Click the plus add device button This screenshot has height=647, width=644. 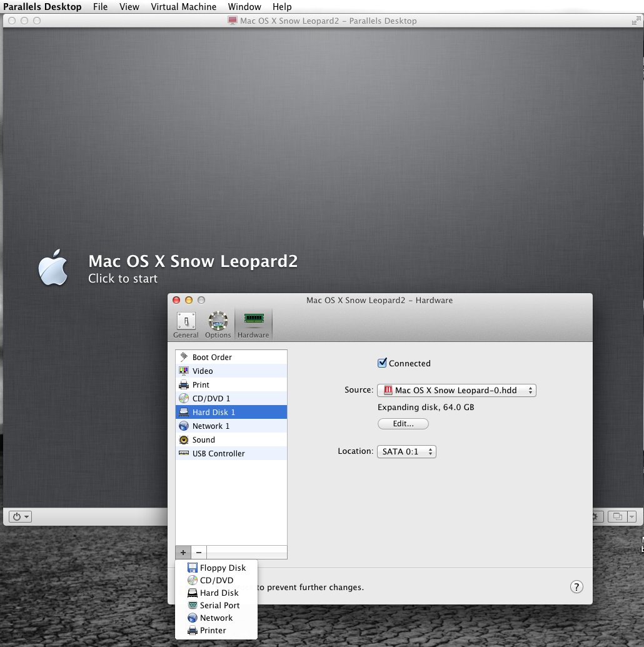pyautogui.click(x=183, y=553)
